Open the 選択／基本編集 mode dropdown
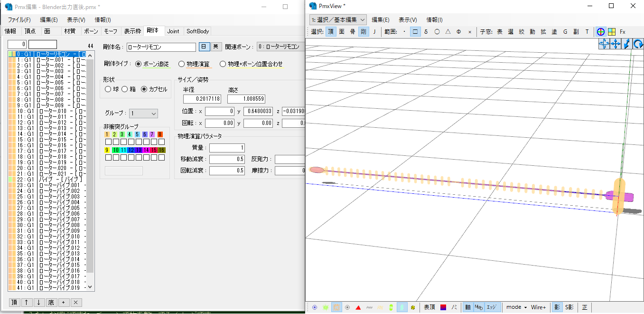Image resolution: width=644 pixels, height=314 pixels. (338, 19)
